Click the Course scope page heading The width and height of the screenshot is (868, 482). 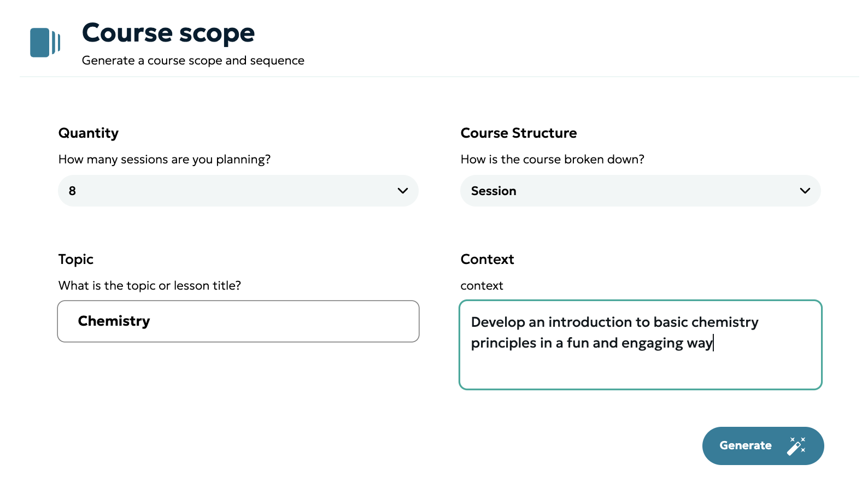pos(168,33)
